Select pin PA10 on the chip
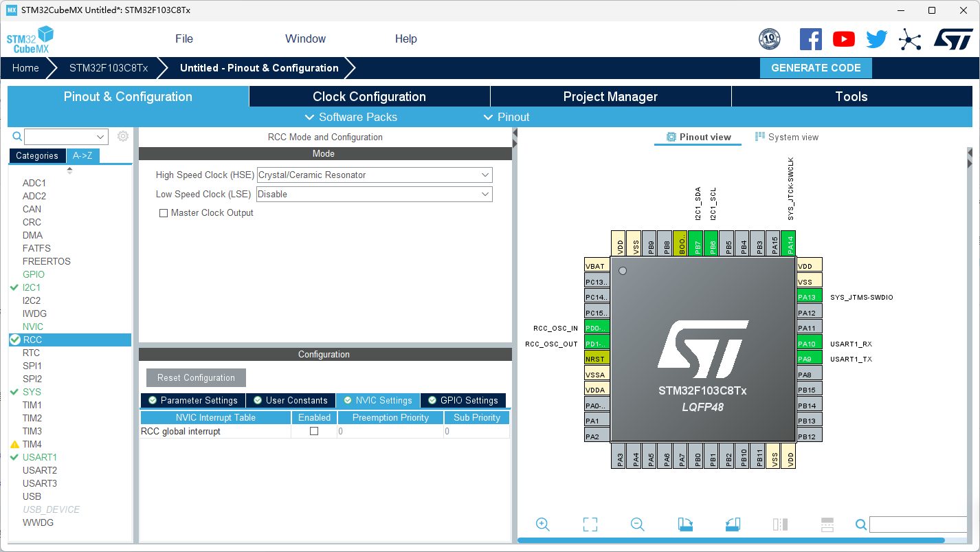 tap(810, 344)
